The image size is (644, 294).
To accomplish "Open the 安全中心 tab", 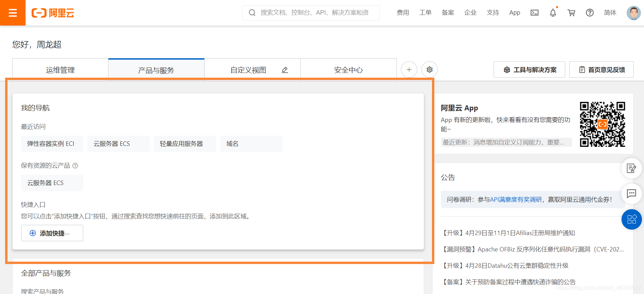I will click(348, 70).
